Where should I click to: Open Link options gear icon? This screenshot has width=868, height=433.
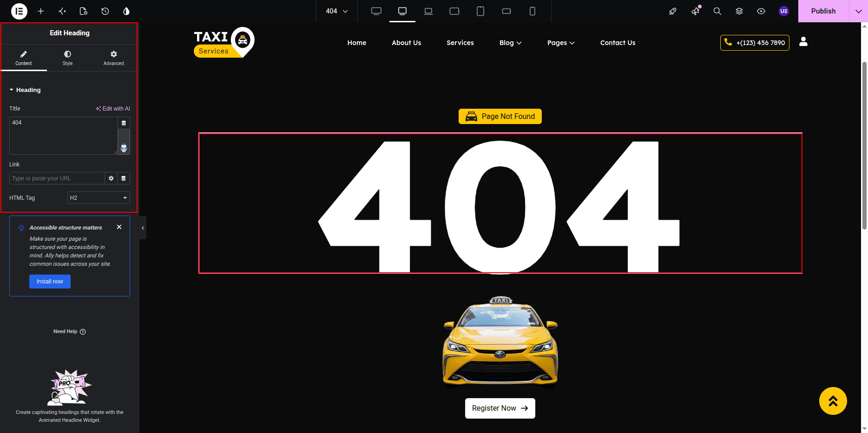[111, 178]
